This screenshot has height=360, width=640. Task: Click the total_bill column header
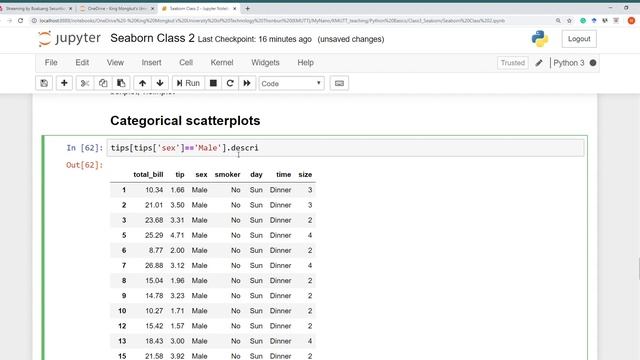pos(148,175)
